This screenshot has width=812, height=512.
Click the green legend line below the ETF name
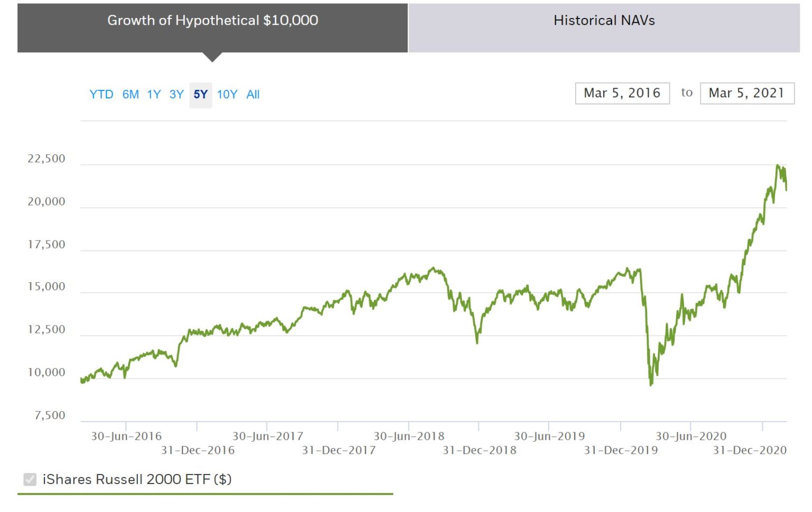pyautogui.click(x=205, y=494)
